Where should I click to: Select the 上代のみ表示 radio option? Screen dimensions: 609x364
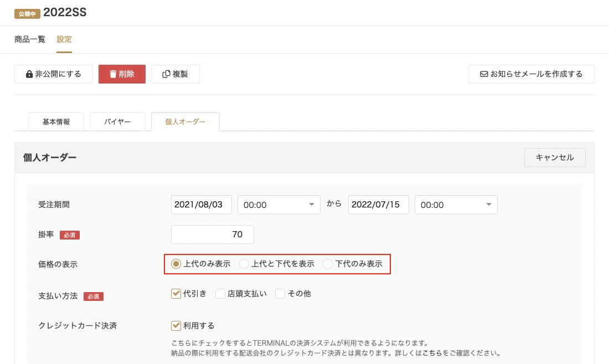pos(176,264)
